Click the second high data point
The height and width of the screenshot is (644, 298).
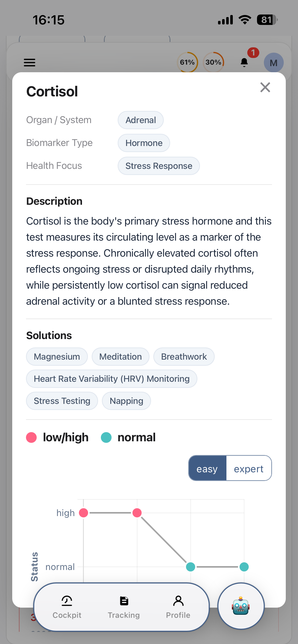pyautogui.click(x=137, y=513)
